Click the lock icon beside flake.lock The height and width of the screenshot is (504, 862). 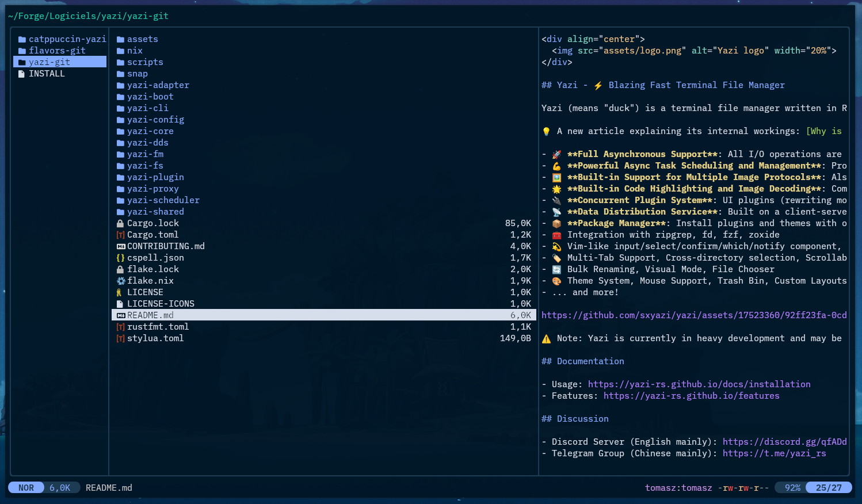pyautogui.click(x=120, y=269)
